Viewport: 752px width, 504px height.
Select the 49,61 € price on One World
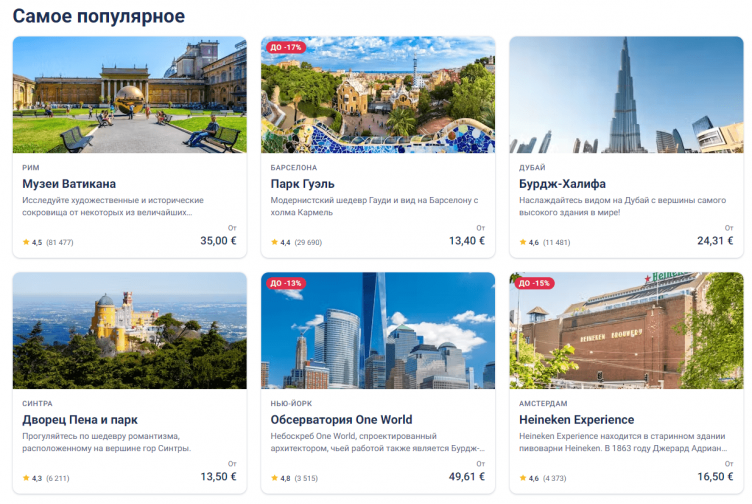click(x=467, y=476)
